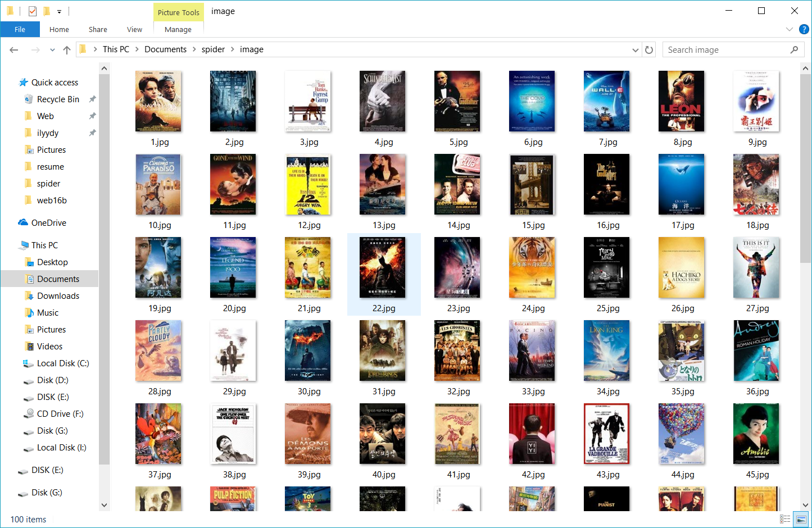Expand the ribbon with the chevron
The height and width of the screenshot is (528, 812).
[789, 29]
